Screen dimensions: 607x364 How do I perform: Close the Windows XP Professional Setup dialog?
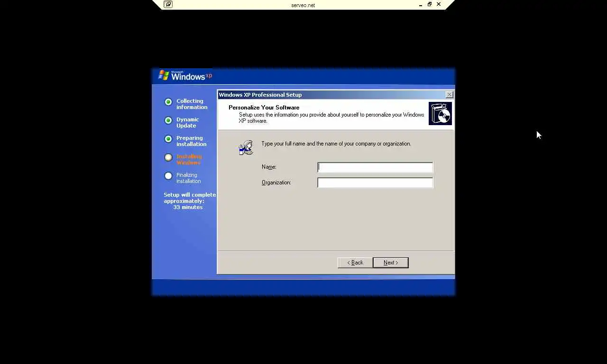449,95
